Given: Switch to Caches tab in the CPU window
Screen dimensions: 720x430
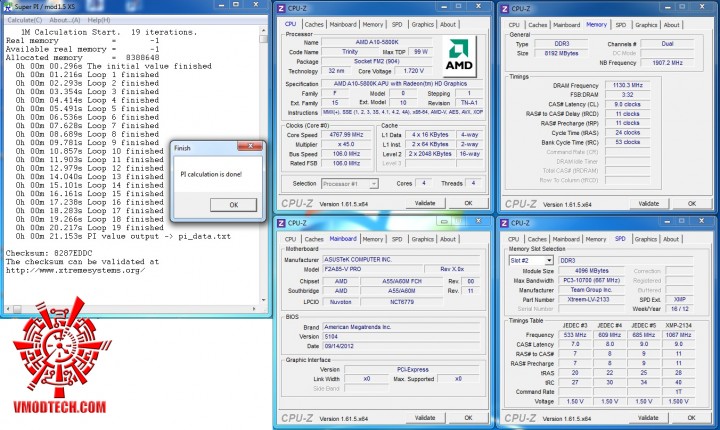Looking at the screenshot, I should pyautogui.click(x=314, y=24).
